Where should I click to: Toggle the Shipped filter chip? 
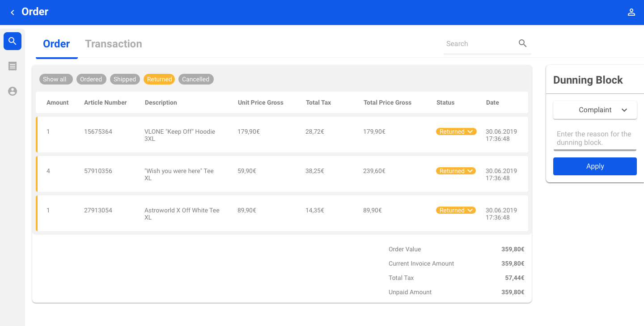(x=125, y=79)
